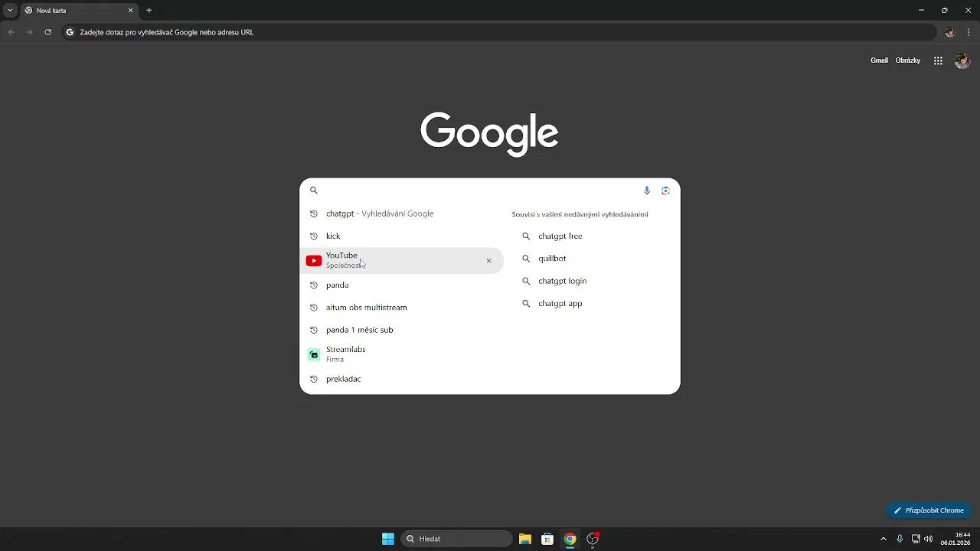Select the 'kick' search suggestion
Image resolution: width=980 pixels, height=551 pixels.
401,236
